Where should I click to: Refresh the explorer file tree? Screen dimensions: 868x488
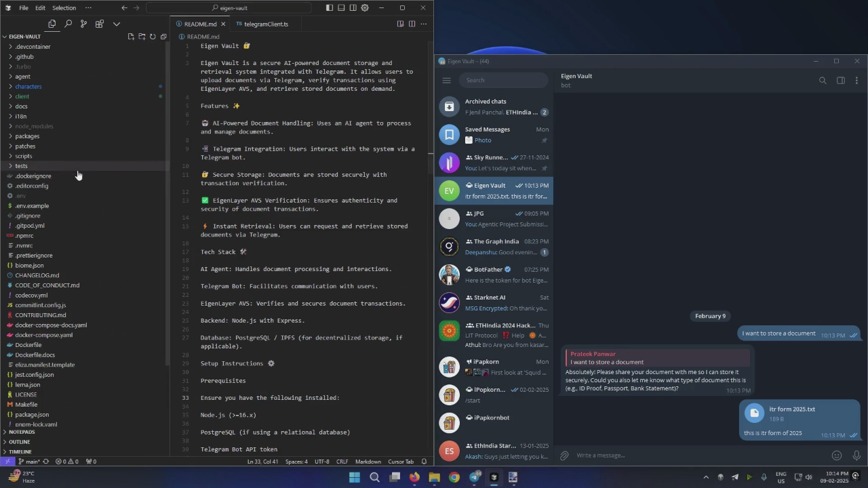coord(153,37)
